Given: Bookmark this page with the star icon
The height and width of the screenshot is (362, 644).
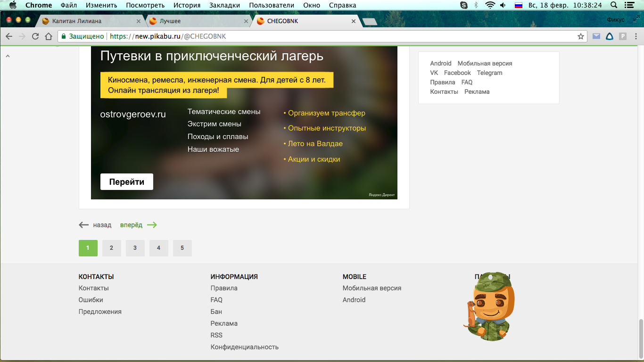Looking at the screenshot, I should [581, 36].
